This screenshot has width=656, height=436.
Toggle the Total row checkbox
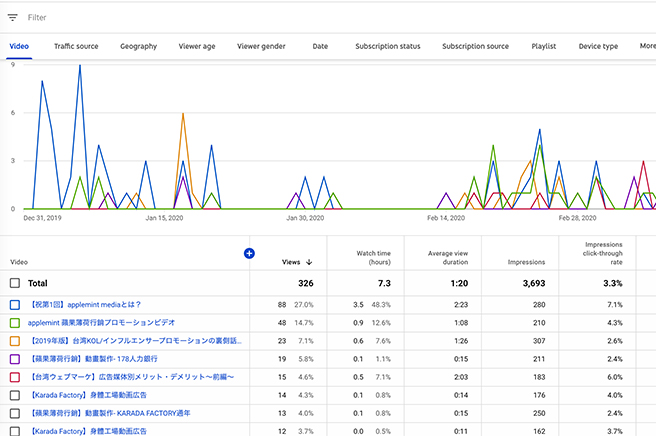click(x=15, y=283)
